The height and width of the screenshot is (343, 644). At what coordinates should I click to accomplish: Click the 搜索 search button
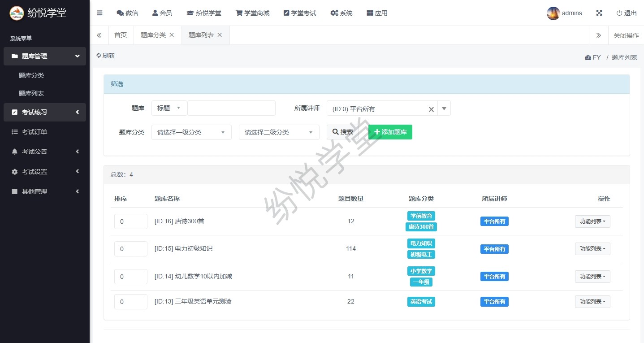343,132
